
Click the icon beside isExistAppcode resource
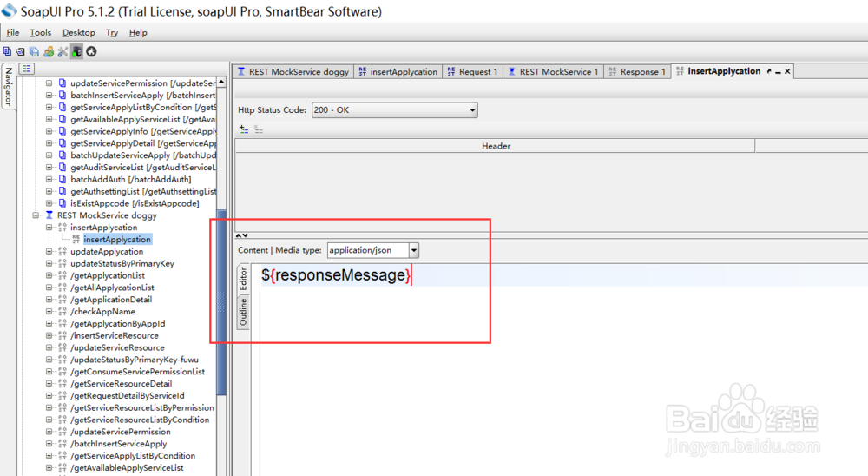[x=62, y=203]
